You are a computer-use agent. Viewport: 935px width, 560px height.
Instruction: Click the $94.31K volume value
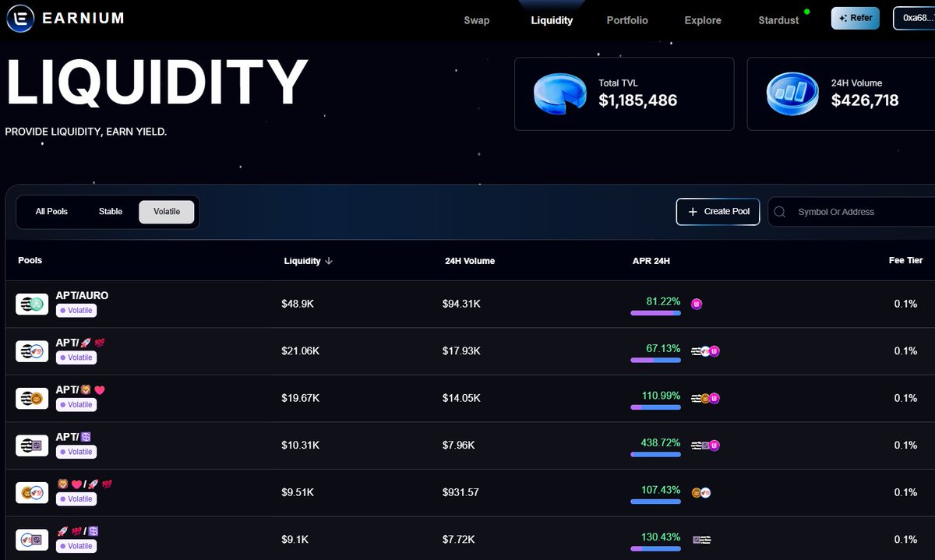(461, 304)
